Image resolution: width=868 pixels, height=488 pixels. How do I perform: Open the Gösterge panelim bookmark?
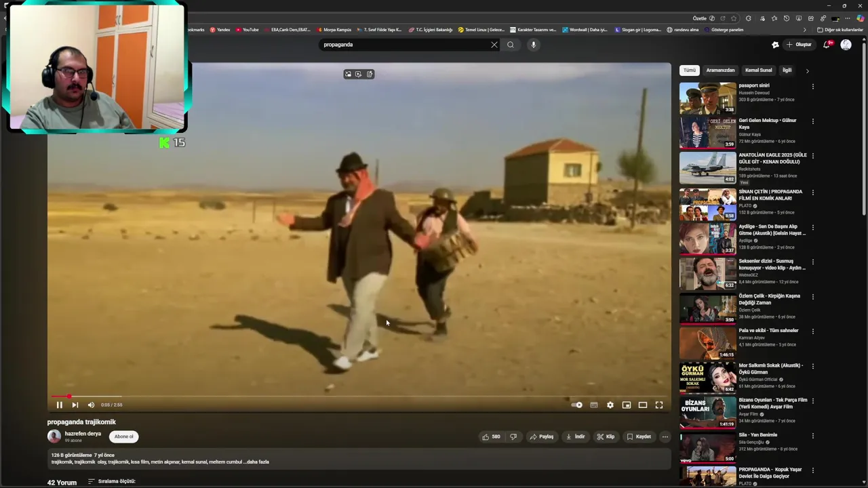pos(724,30)
